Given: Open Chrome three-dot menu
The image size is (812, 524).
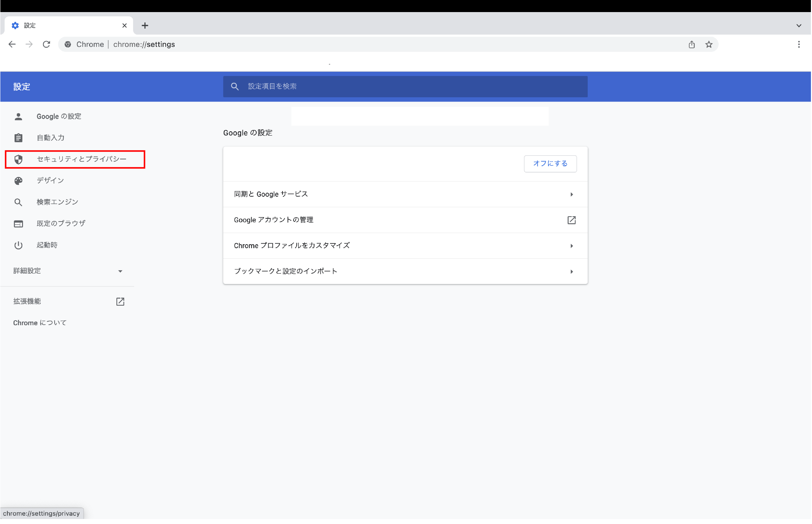Looking at the screenshot, I should point(799,44).
